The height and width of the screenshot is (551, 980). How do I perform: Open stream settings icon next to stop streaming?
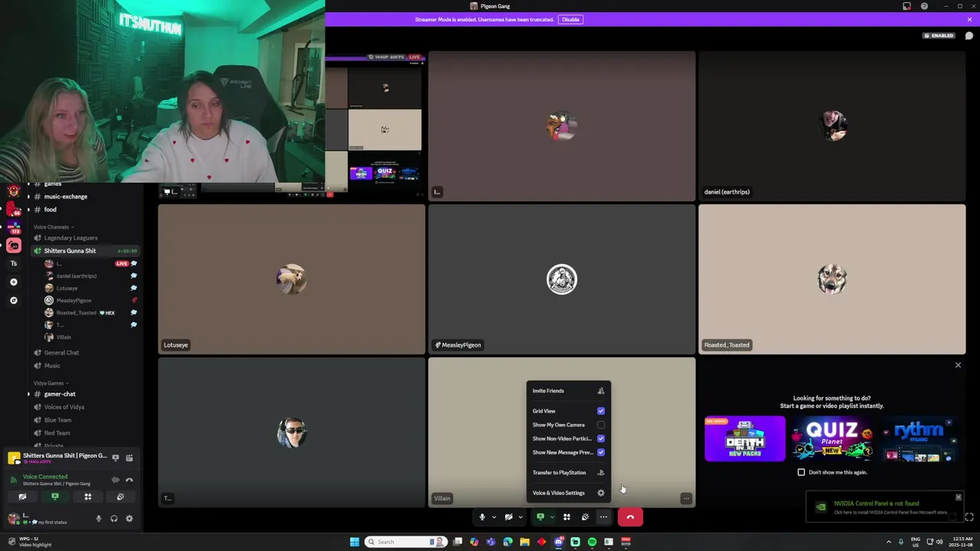pos(129,458)
